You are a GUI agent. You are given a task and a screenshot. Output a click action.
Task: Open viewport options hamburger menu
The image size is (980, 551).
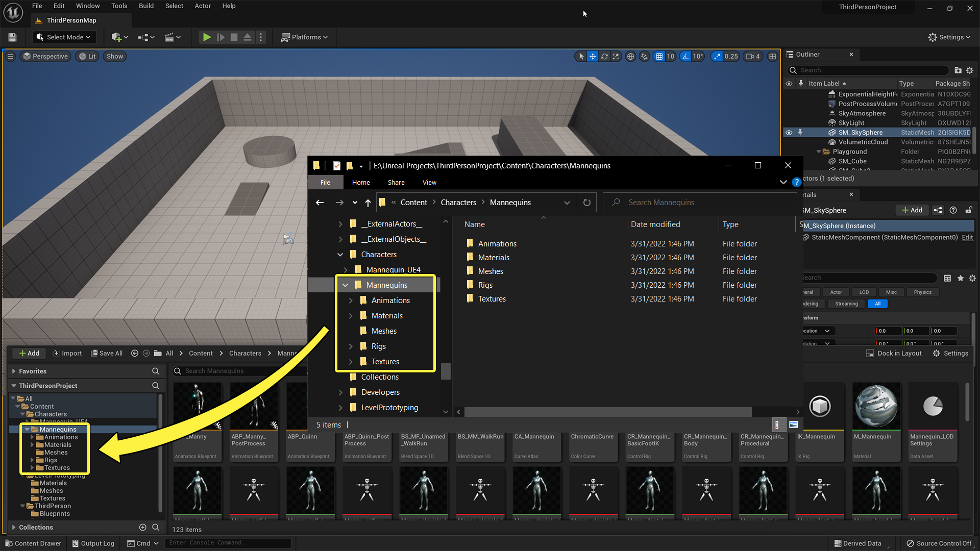tap(10, 57)
